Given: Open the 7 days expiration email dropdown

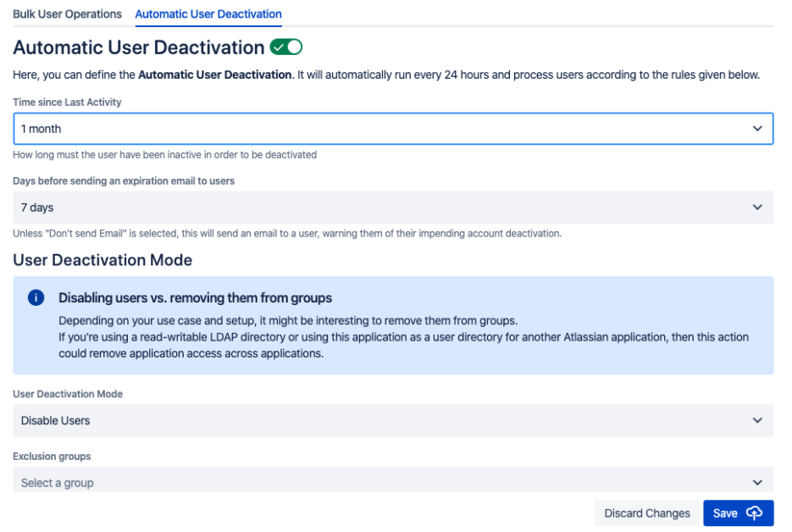Looking at the screenshot, I should click(x=393, y=208).
